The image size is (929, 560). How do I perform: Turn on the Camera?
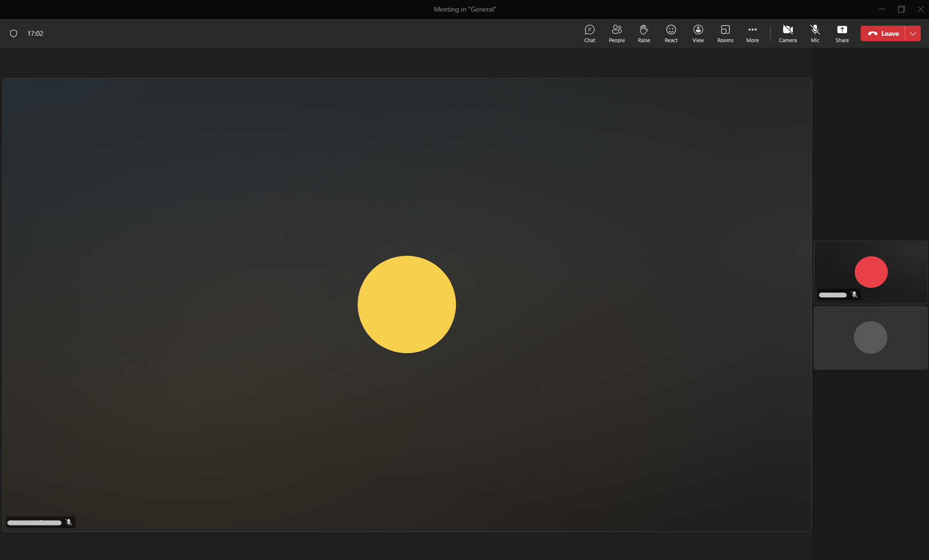(x=787, y=33)
